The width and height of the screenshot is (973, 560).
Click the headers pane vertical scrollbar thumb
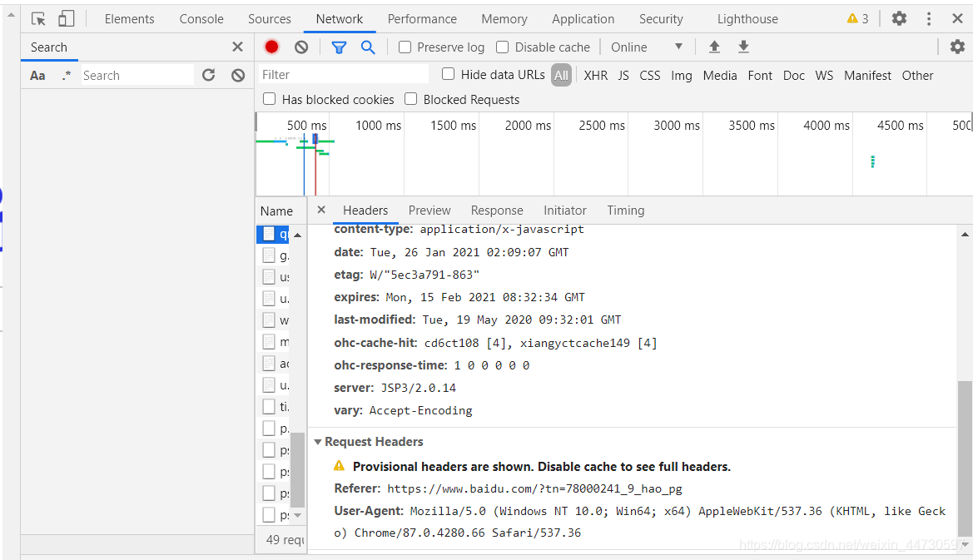(x=965, y=458)
